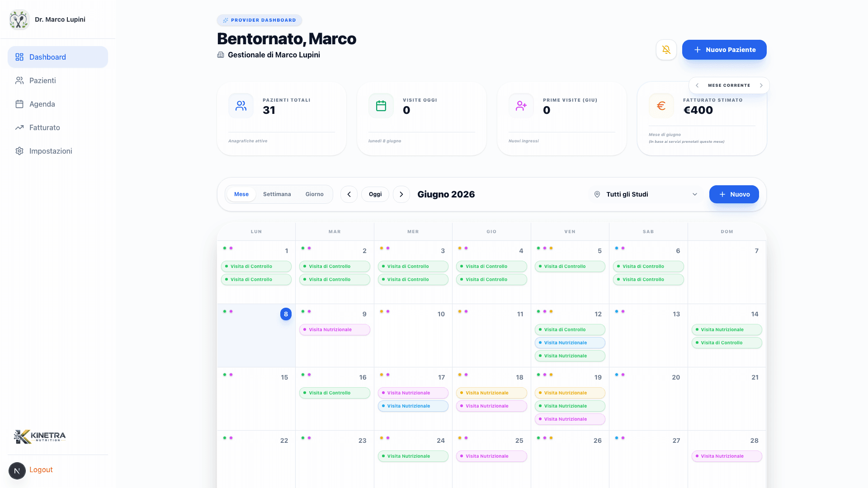Select the Mese view tab
Viewport: 868px width, 488px height.
[x=241, y=194]
